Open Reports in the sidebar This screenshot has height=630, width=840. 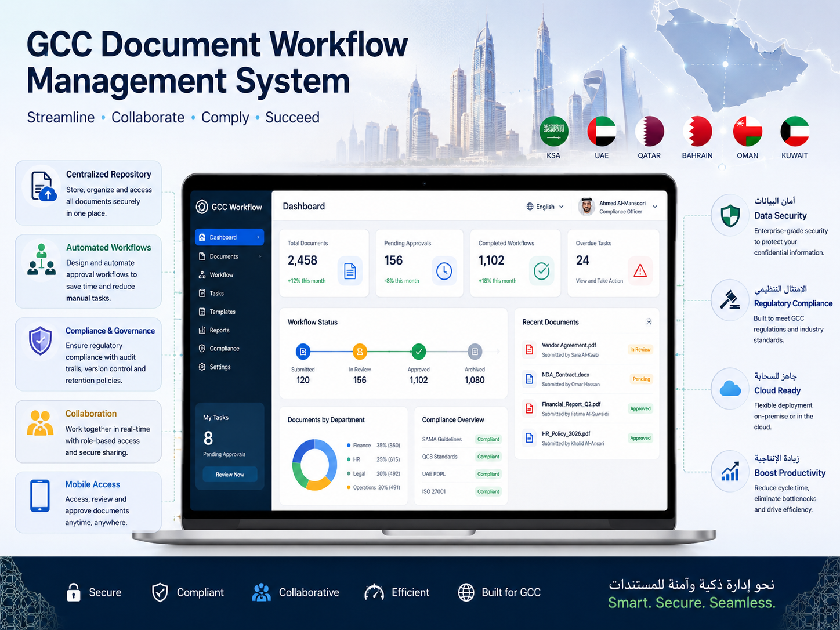tap(229, 330)
